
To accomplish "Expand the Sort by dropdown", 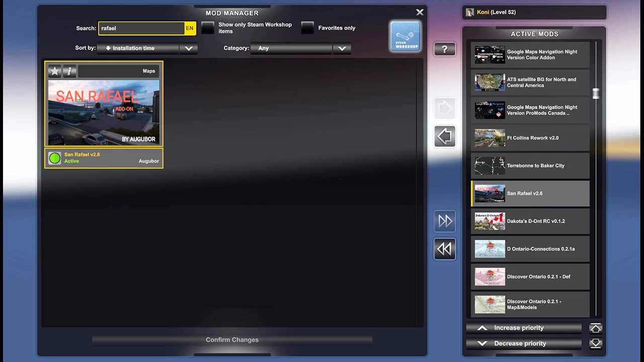I will point(189,49).
